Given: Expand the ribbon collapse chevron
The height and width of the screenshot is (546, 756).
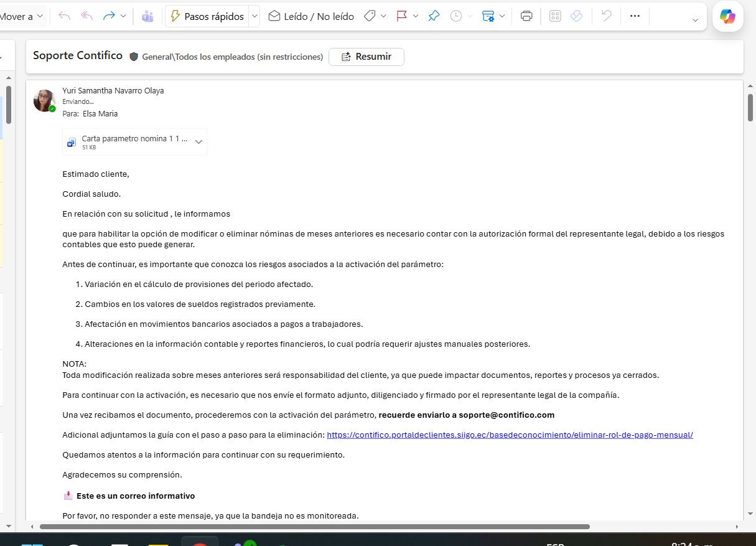Looking at the screenshot, I should [695, 20].
